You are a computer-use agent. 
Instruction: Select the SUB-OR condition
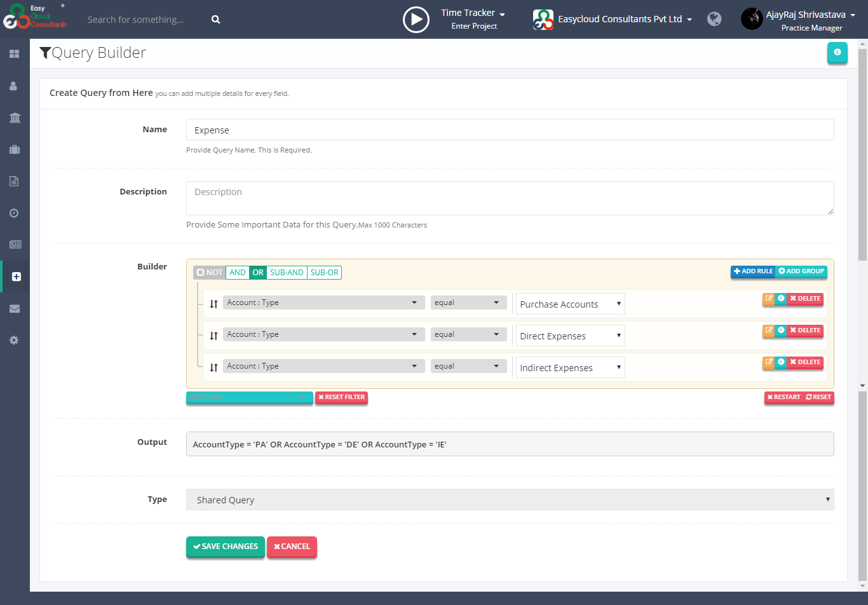pos(325,273)
